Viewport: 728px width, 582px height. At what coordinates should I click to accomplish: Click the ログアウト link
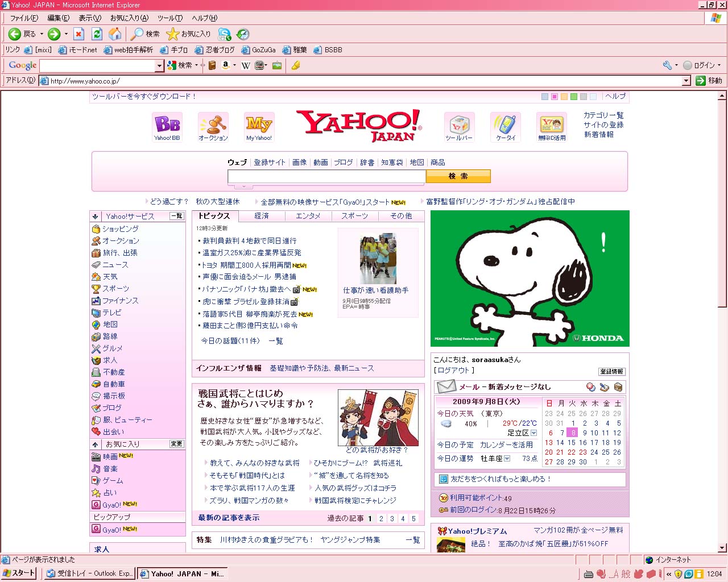[454, 370]
